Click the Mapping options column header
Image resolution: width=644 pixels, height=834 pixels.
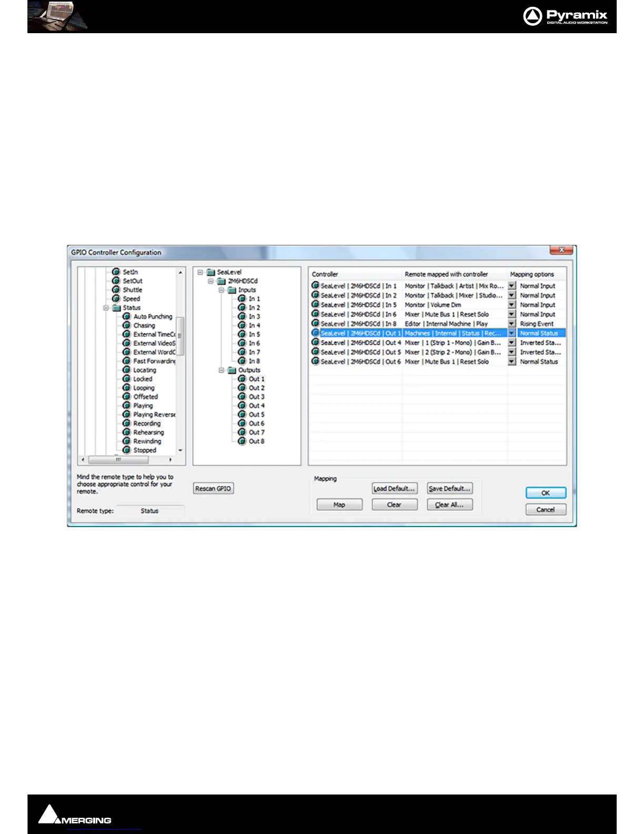pos(537,274)
